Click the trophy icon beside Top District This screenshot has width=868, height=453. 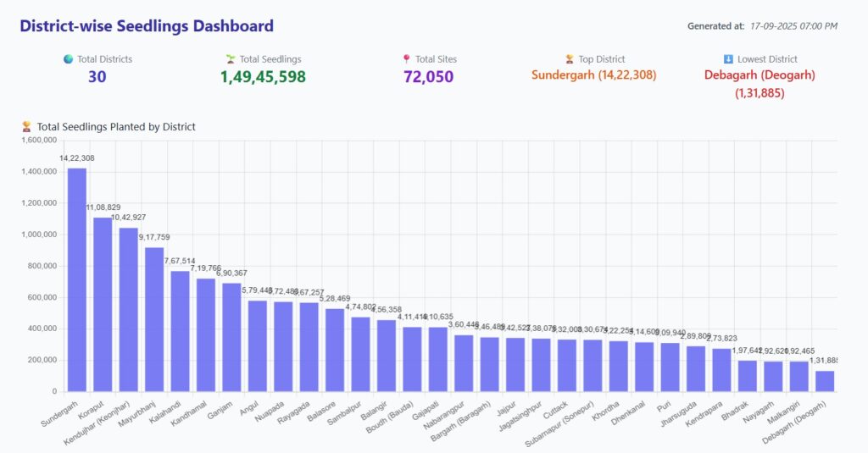point(570,59)
